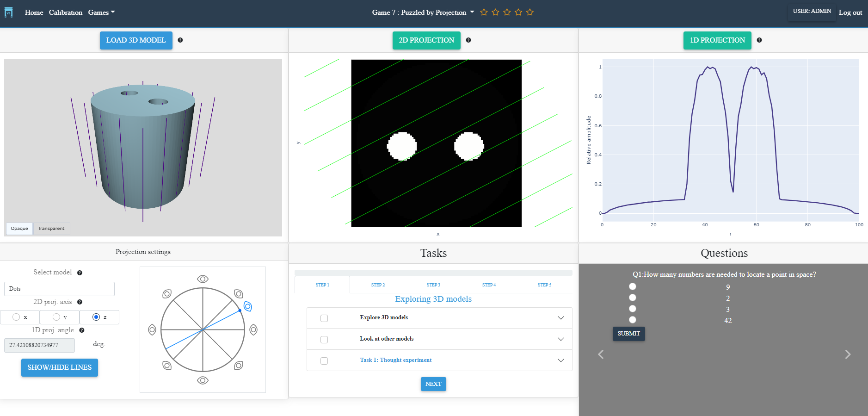Open the Games dropdown menu
Screen dimensions: 868x416
[x=101, y=12]
